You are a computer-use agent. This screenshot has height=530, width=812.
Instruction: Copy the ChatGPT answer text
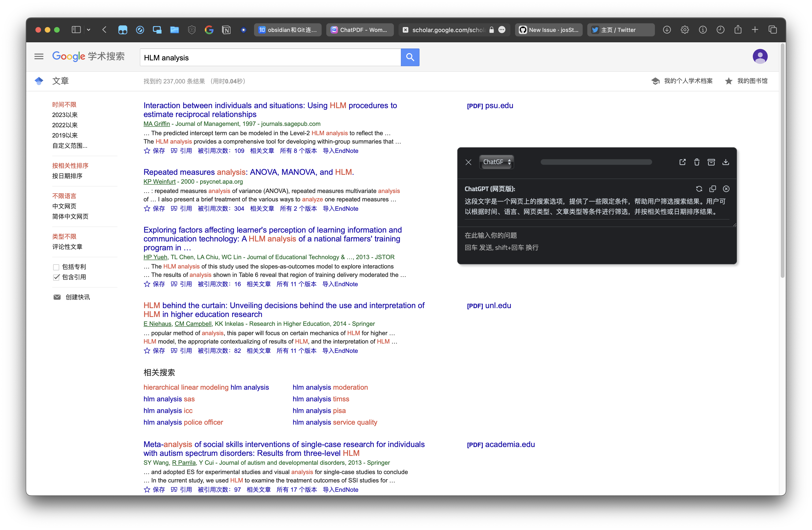click(712, 189)
